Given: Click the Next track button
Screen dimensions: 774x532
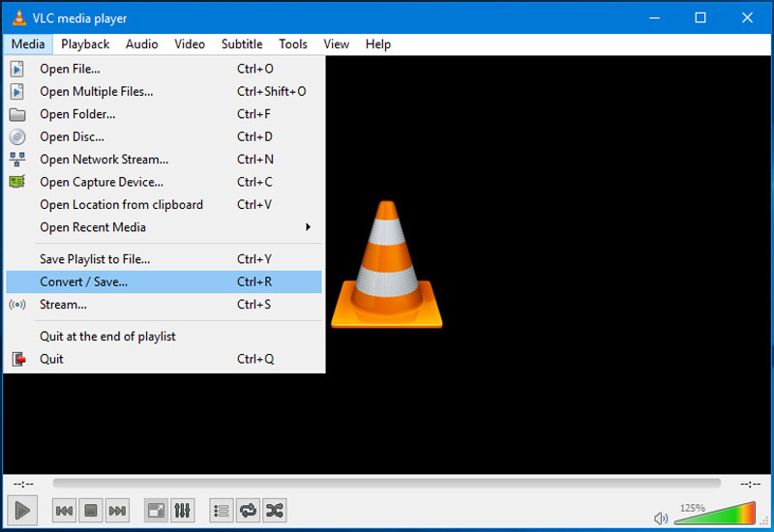Looking at the screenshot, I should click(x=117, y=510).
